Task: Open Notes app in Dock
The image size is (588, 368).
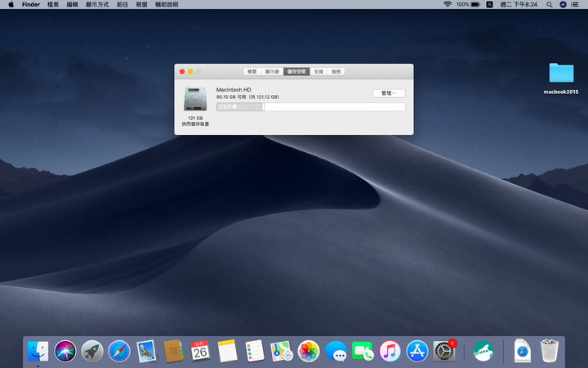Action: tap(227, 352)
